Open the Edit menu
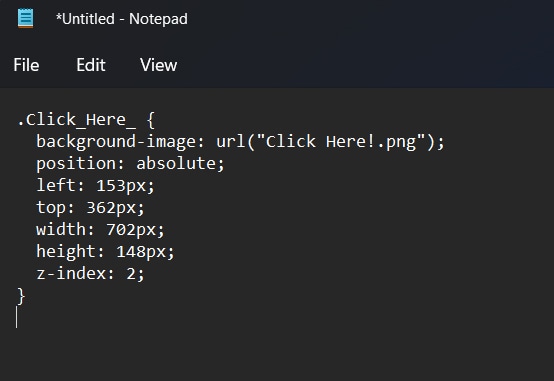Screen dimensions: 554x381 coord(91,65)
